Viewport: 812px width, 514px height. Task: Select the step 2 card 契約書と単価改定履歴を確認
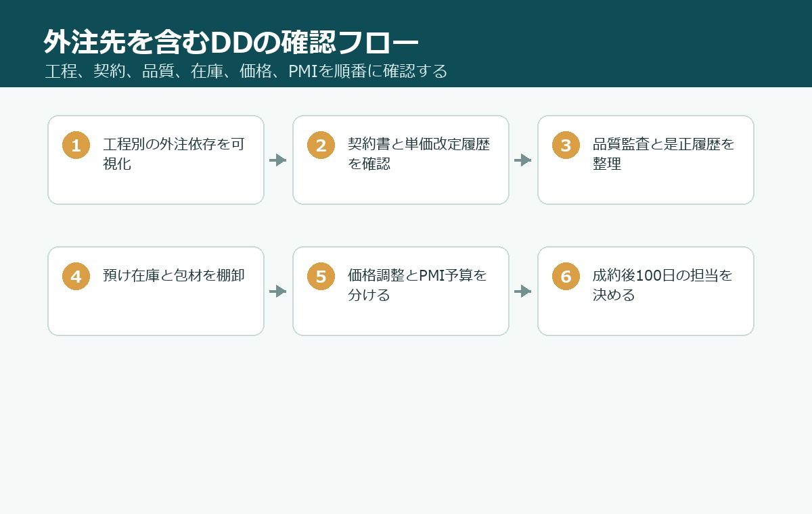point(401,160)
